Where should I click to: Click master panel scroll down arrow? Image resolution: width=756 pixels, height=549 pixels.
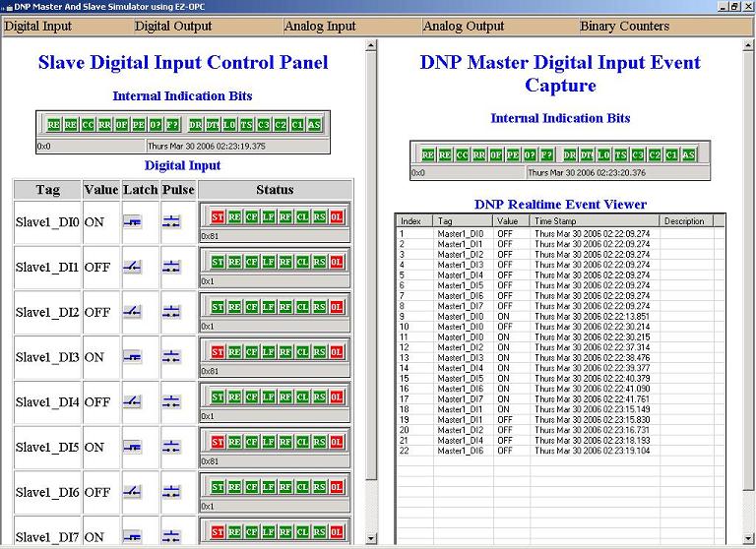pyautogui.click(x=749, y=538)
